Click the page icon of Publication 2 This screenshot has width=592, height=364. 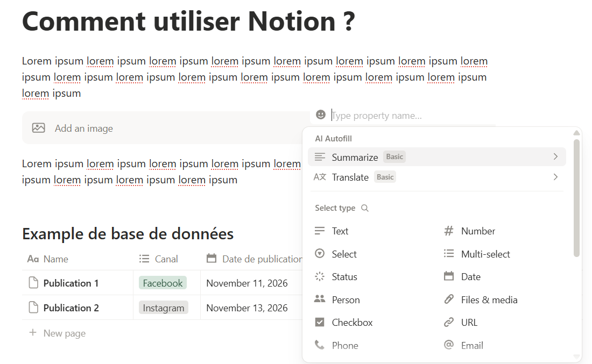tap(33, 308)
